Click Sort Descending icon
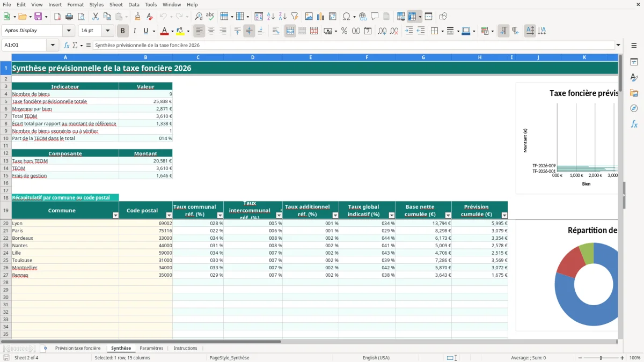This screenshot has width=644, height=362. pyautogui.click(x=283, y=17)
